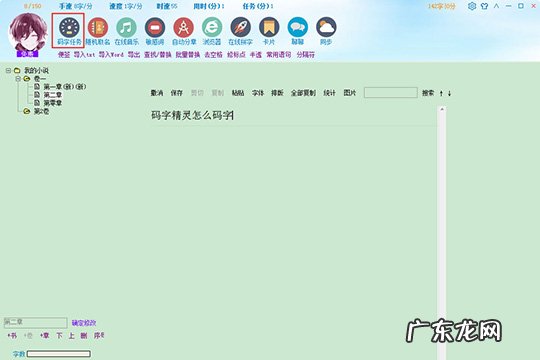The height and width of the screenshot is (360, 540).
Task: Click 去空格 to remove spaces
Action: click(214, 55)
